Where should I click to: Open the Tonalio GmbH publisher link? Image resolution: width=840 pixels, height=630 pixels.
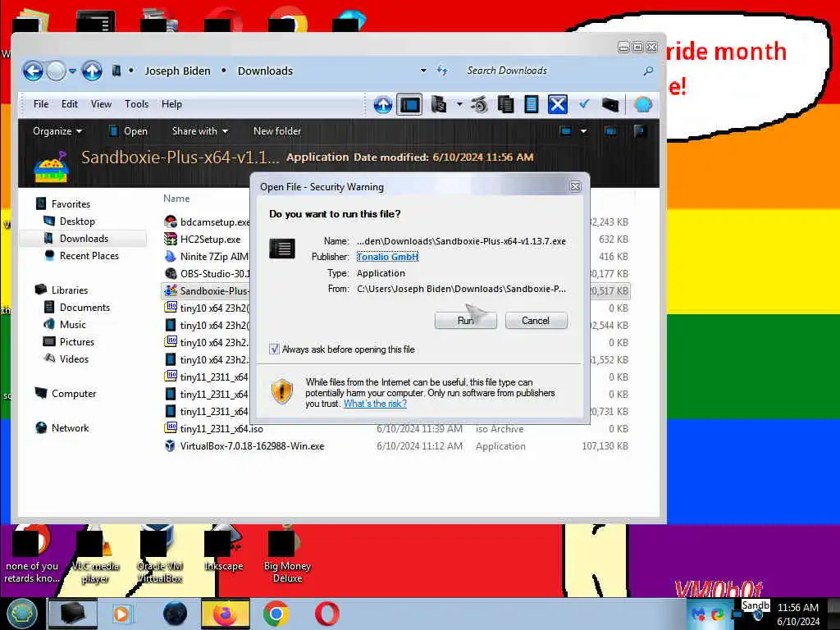tap(387, 257)
